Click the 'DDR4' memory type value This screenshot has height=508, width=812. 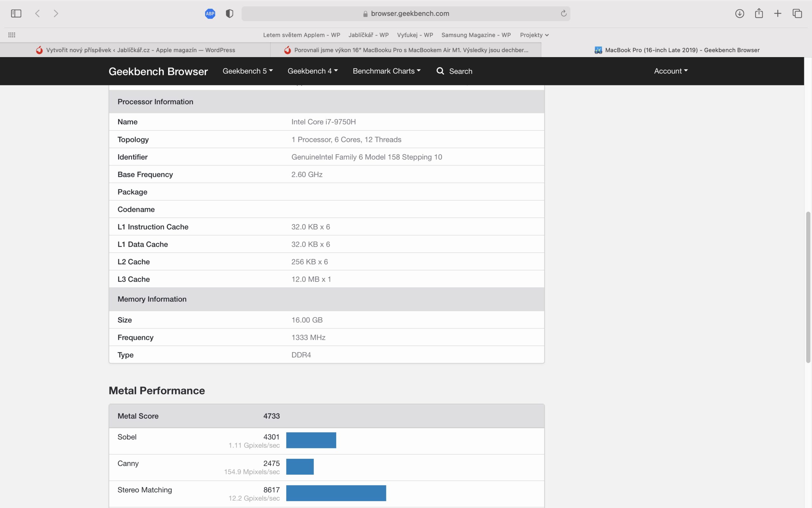pyautogui.click(x=301, y=355)
